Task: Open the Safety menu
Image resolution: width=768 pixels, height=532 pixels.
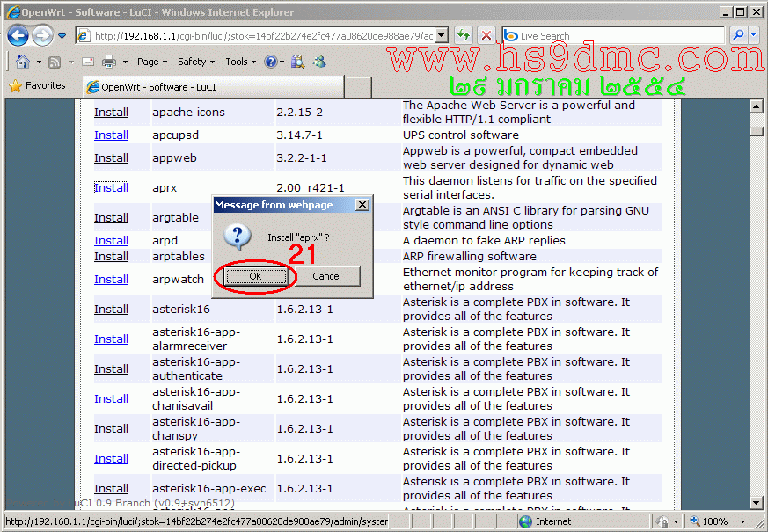Action: [196, 62]
